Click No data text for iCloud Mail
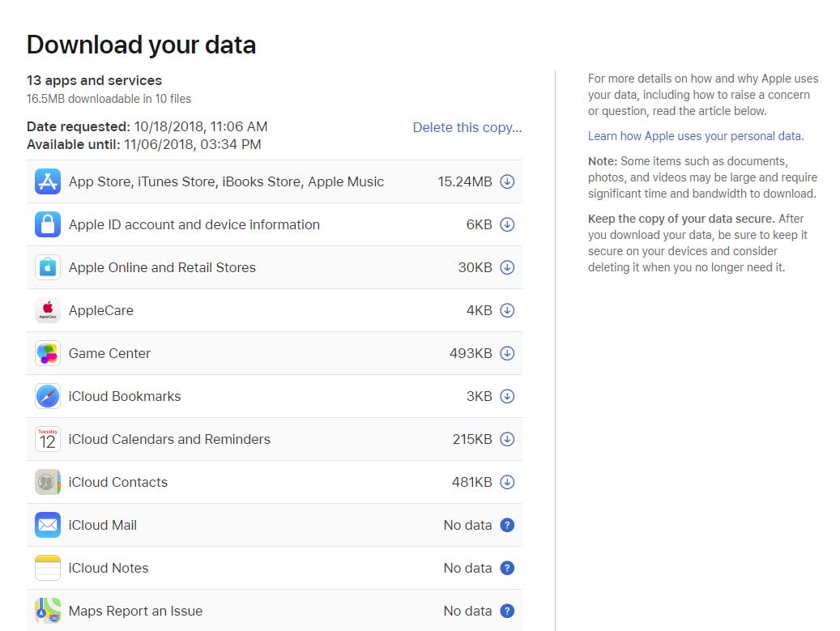This screenshot has height=631, width=840. 467,525
